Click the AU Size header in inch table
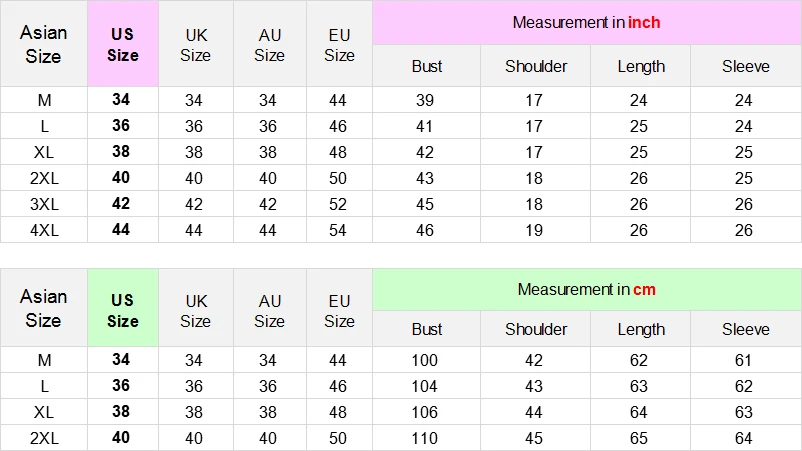Viewport: 802px width, 451px height. pos(270,44)
